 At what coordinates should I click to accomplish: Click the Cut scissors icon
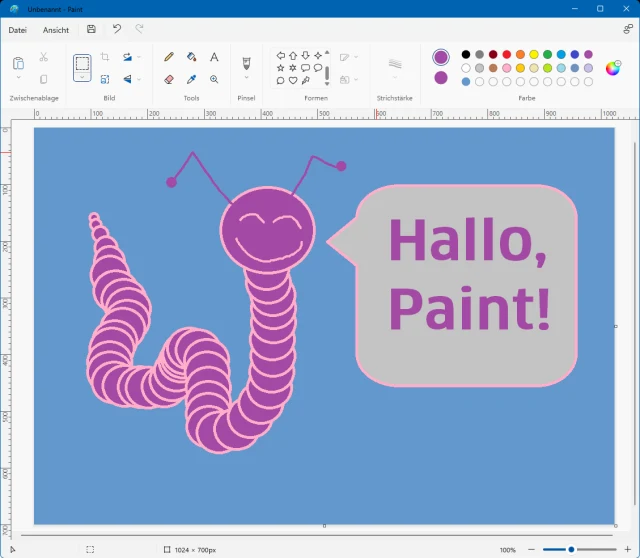(x=44, y=57)
